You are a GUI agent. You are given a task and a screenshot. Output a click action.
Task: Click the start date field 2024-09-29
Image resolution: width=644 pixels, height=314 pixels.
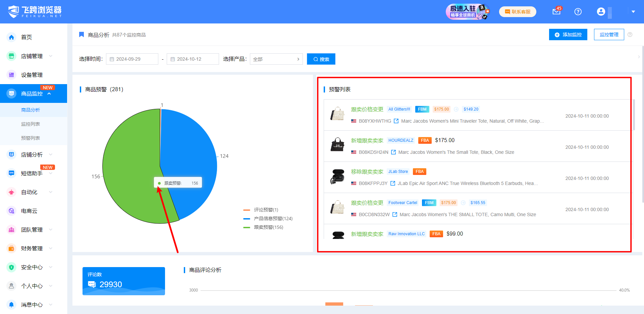pos(132,59)
